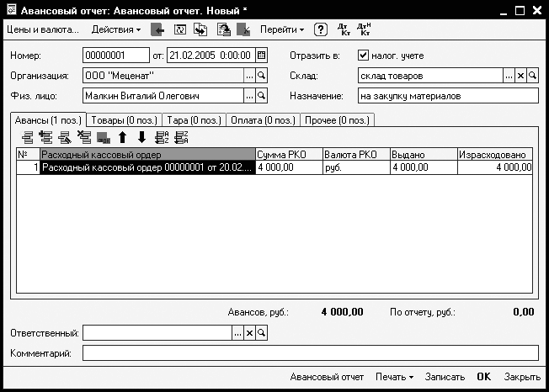The image size is (549, 392).
Task: Open the Печать dropdown at bottom
Action: tap(394, 377)
